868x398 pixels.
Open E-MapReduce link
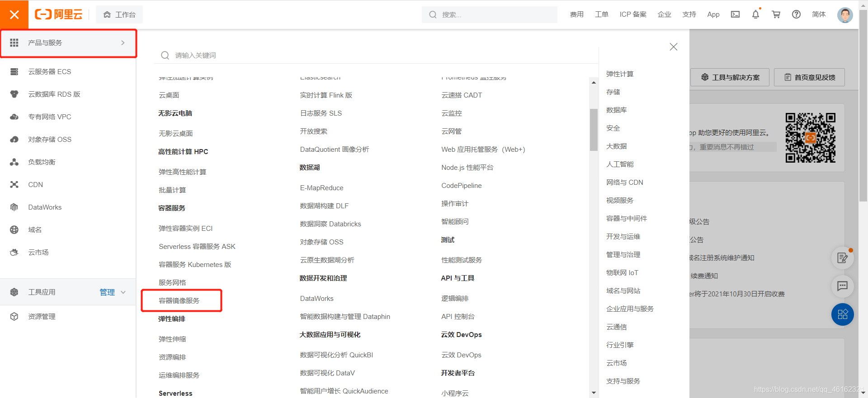pyautogui.click(x=321, y=188)
